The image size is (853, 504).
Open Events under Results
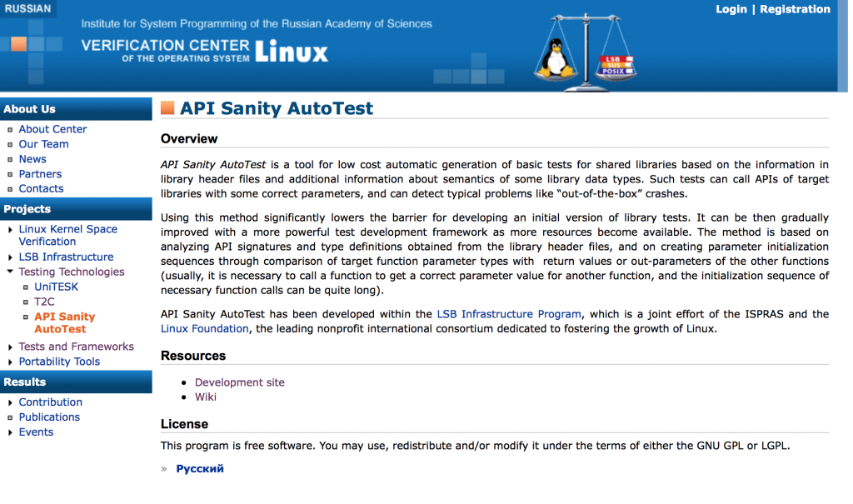coord(36,432)
